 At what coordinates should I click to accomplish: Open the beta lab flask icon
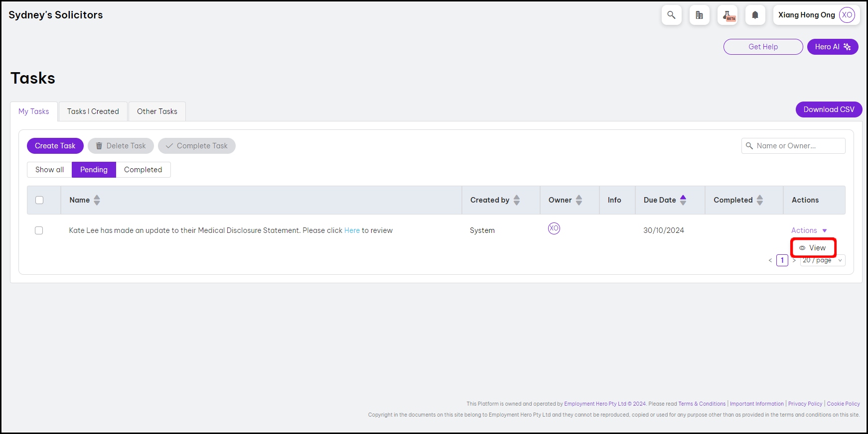pos(727,15)
